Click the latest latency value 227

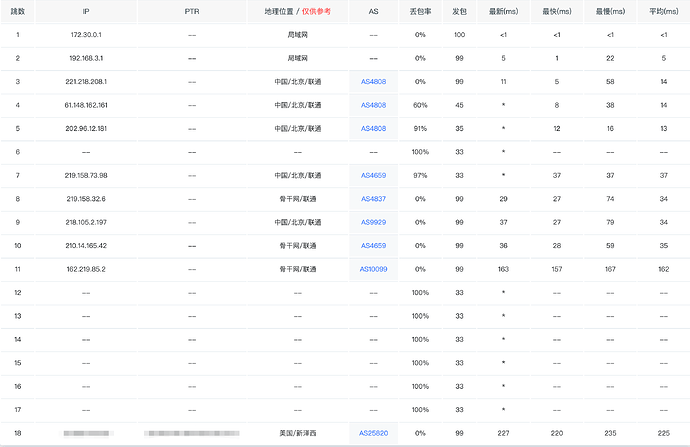[503, 433]
